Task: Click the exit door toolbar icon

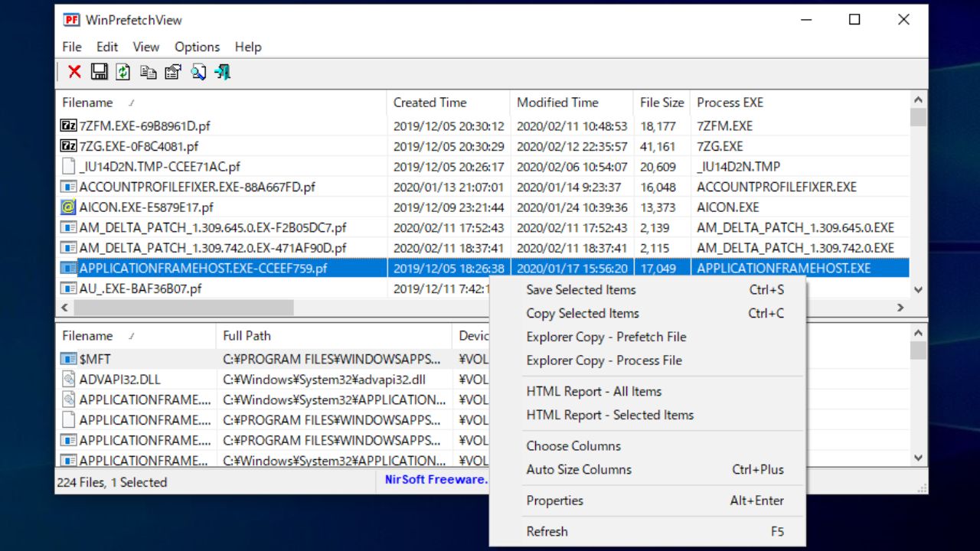Action: point(222,72)
